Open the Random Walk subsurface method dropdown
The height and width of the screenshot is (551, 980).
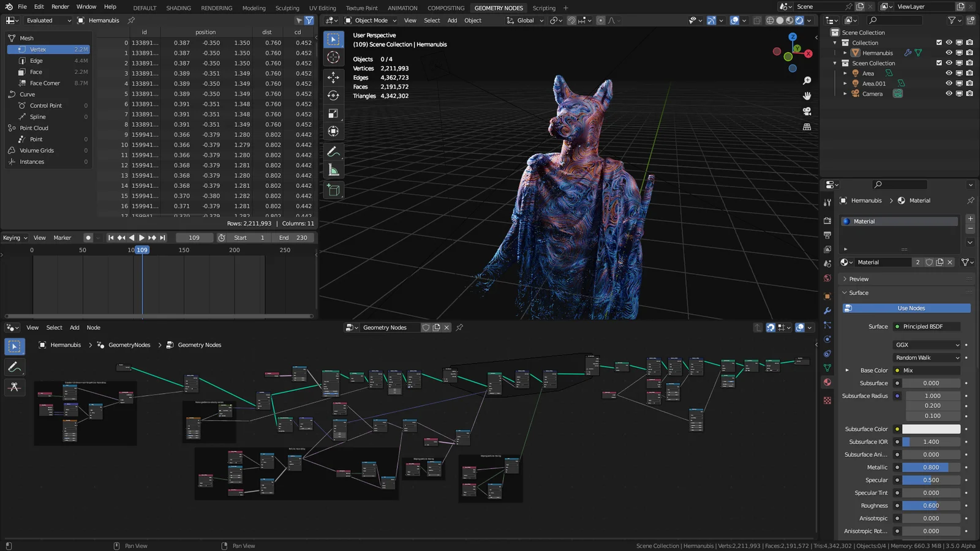925,357
